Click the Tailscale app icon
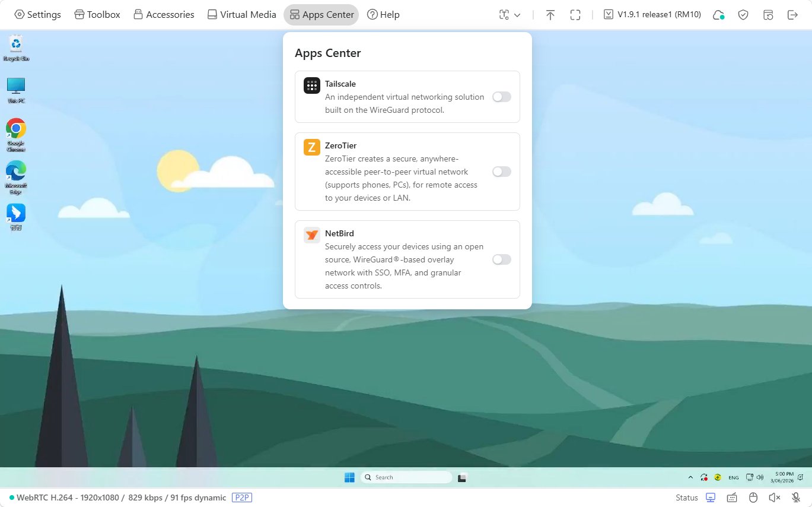The image size is (812, 507). [312, 85]
